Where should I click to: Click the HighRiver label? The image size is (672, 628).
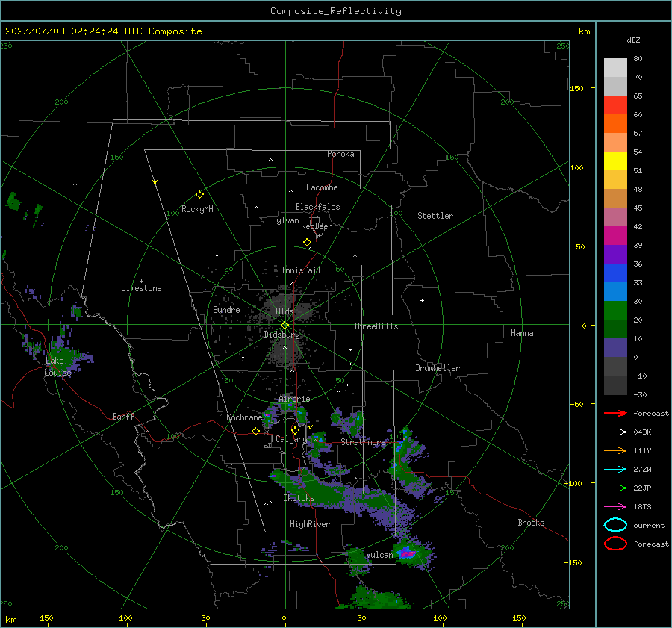(310, 524)
